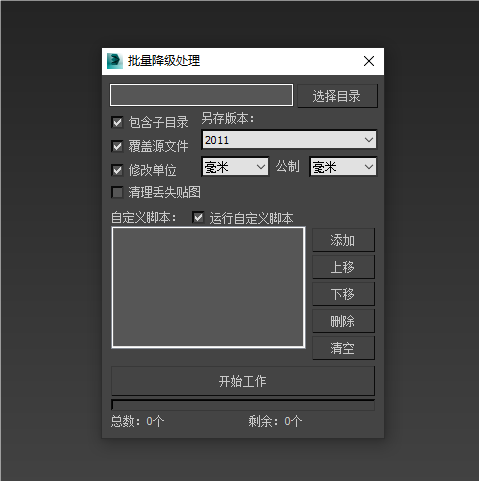Open the 另存版本 2011 dropdown
Image resolution: width=479 pixels, height=481 pixels.
pos(289,140)
